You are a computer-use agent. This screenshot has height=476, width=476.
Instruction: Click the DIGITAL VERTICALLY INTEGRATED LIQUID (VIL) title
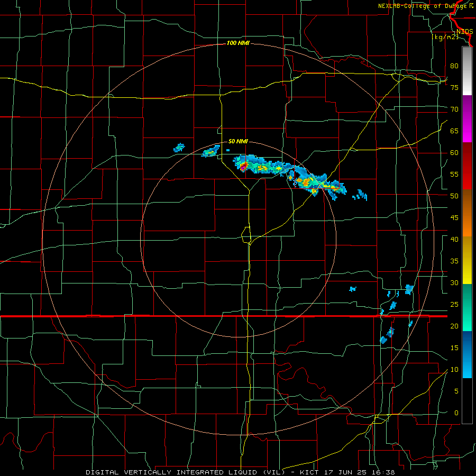pos(185,472)
